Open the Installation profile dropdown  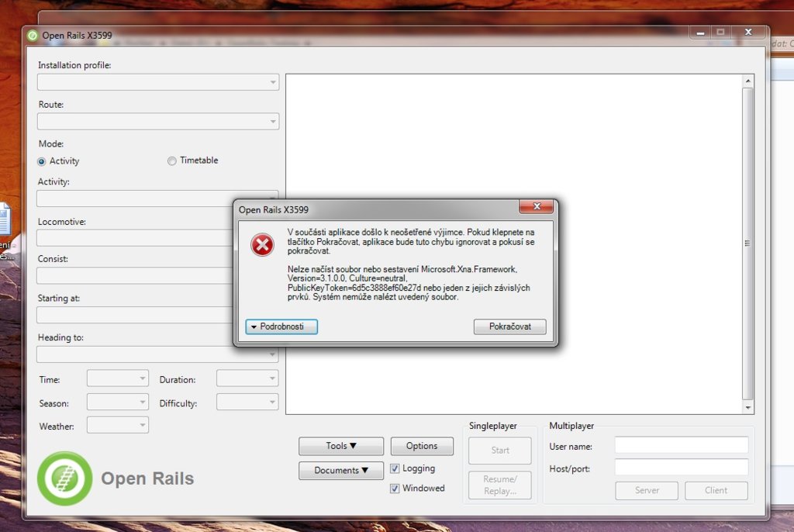[x=158, y=82]
